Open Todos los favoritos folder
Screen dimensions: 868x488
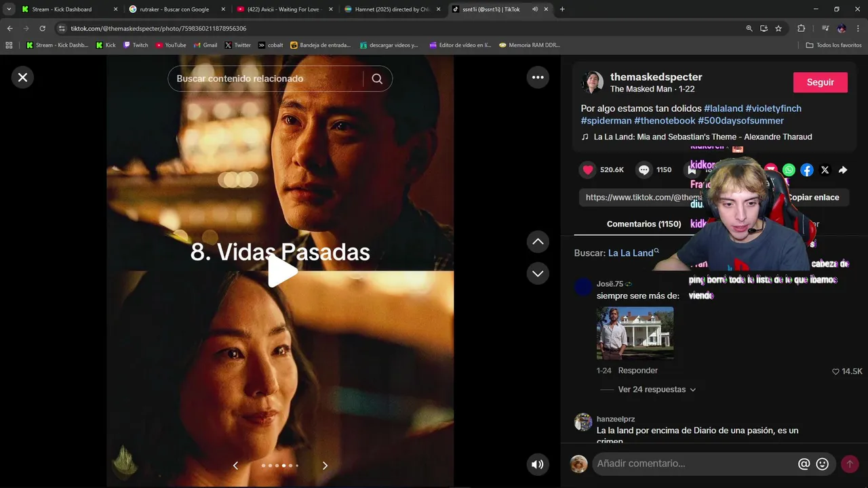point(834,45)
